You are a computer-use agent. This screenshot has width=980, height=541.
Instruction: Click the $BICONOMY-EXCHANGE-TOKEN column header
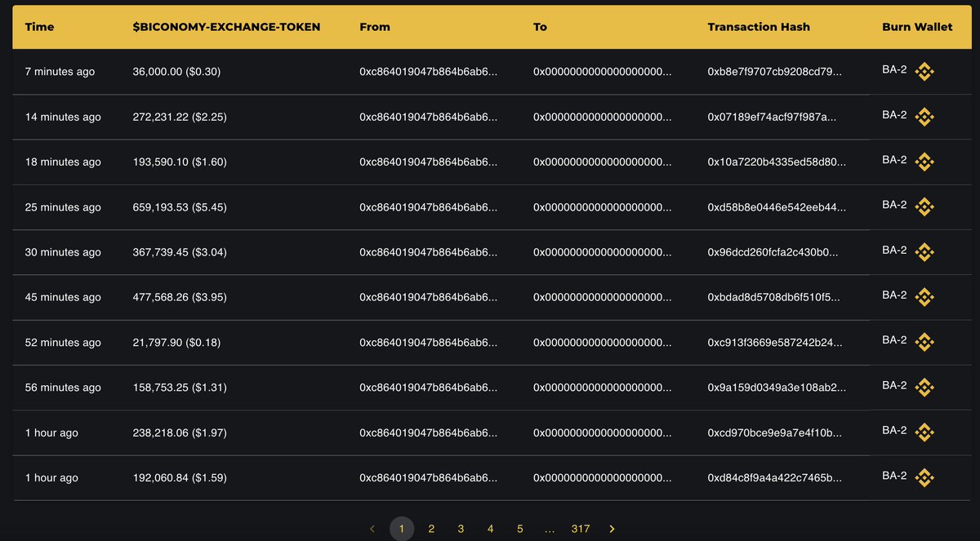(226, 26)
